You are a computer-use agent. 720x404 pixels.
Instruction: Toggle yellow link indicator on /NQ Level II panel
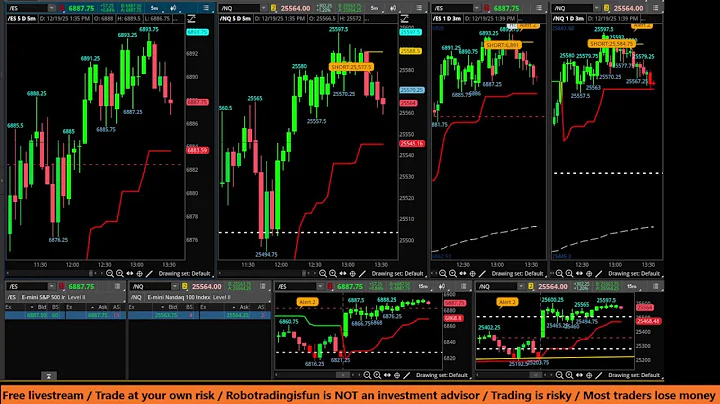pos(185,286)
